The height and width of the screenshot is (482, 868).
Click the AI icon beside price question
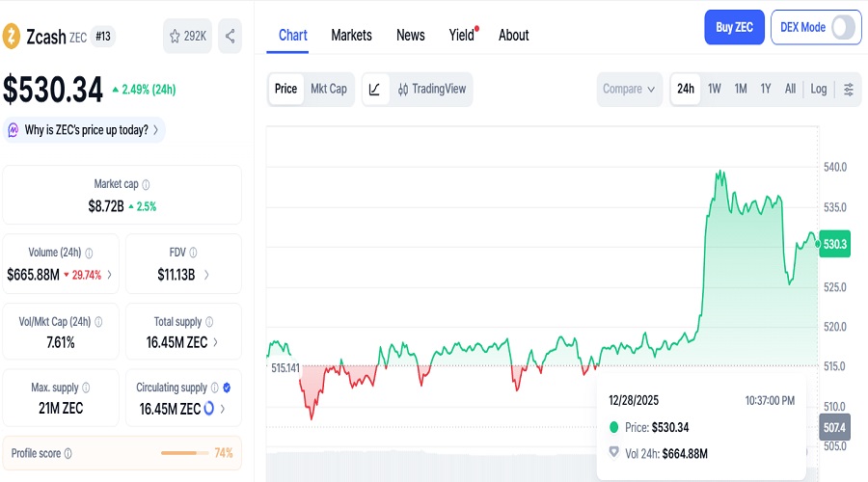[x=14, y=130]
